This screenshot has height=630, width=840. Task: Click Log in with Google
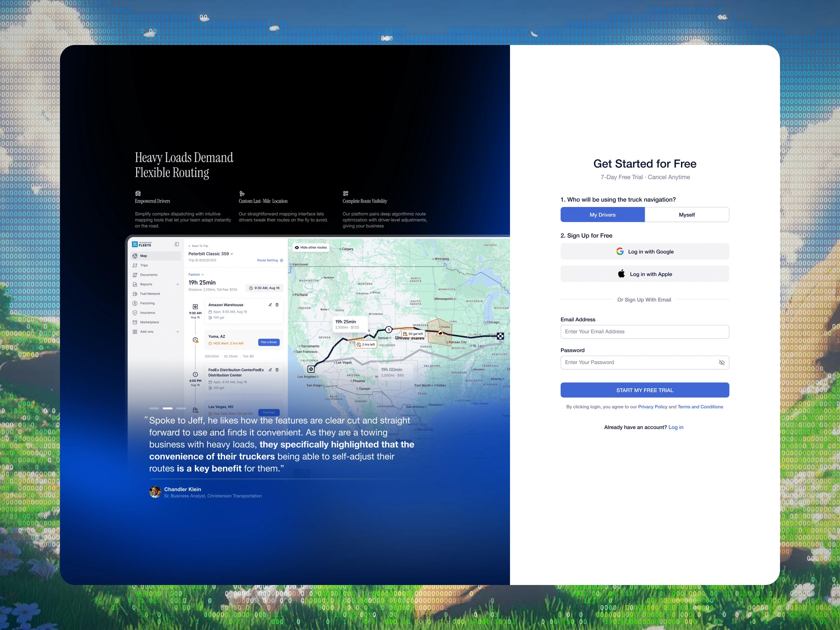pyautogui.click(x=645, y=251)
